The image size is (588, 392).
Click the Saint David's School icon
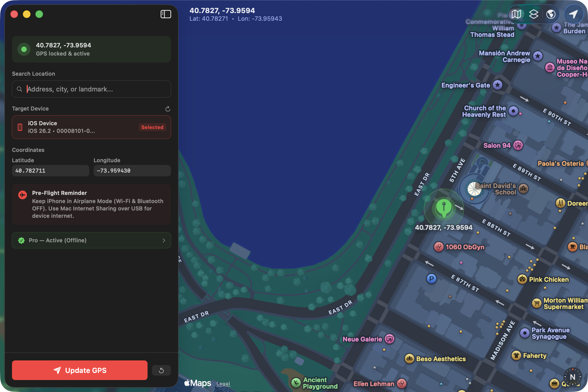tap(523, 189)
